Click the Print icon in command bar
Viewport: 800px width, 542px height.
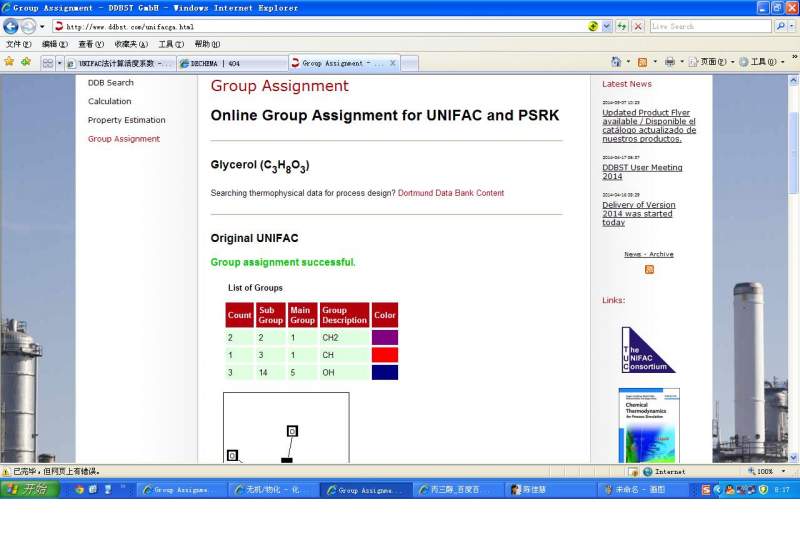coord(669,62)
